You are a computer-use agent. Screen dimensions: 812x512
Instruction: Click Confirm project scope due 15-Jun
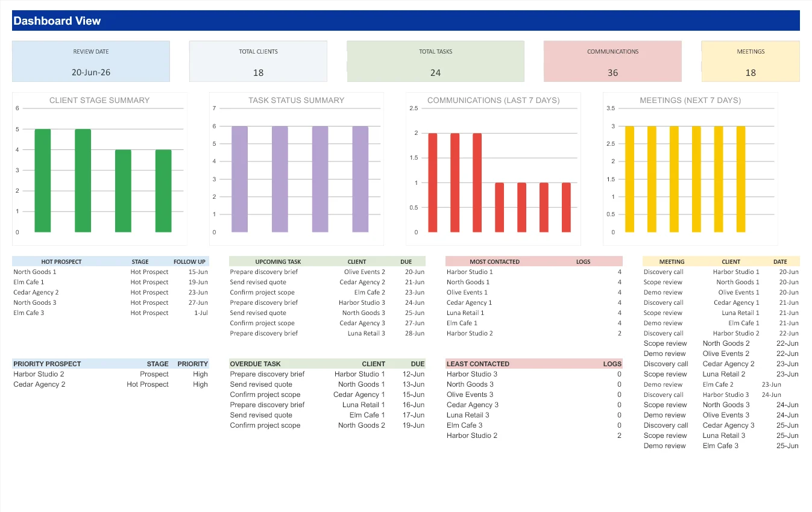click(x=265, y=395)
